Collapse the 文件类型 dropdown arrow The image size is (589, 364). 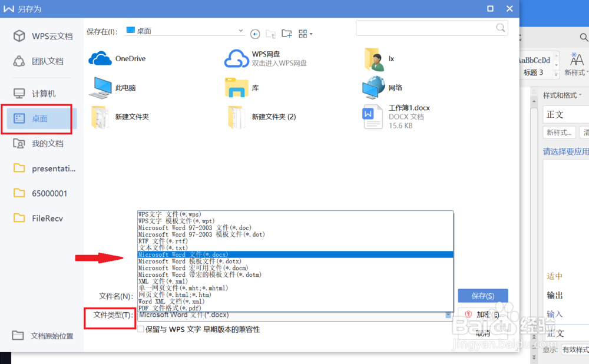point(448,315)
